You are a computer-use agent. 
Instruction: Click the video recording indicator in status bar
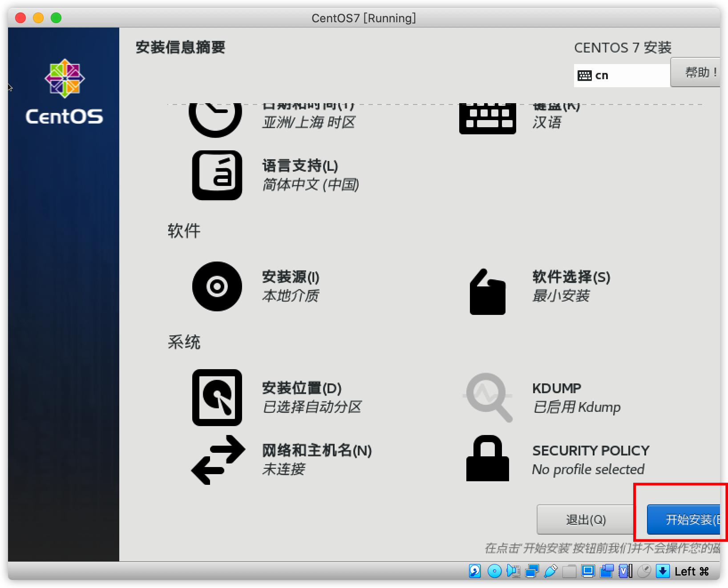(607, 571)
